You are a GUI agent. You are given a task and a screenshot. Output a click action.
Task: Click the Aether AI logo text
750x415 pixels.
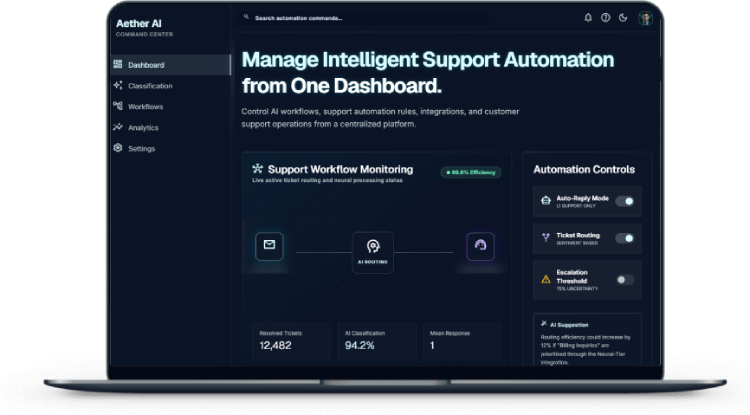pyautogui.click(x=139, y=23)
